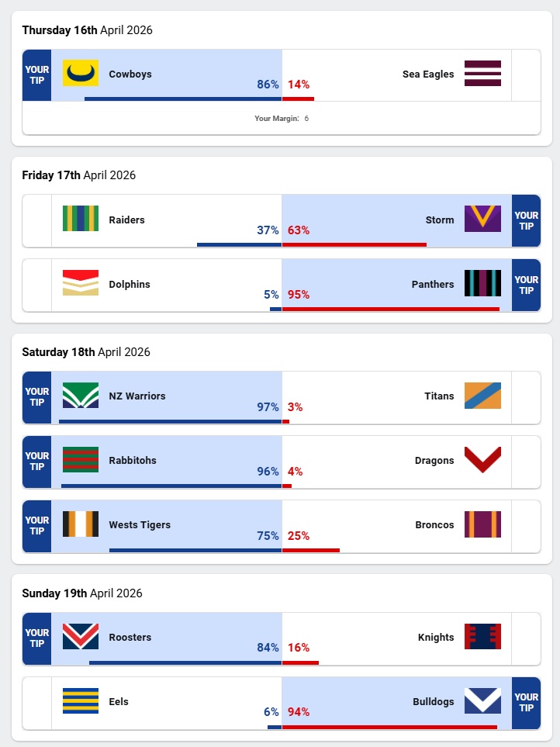Click the Sea Eagles team logo

pos(482,73)
